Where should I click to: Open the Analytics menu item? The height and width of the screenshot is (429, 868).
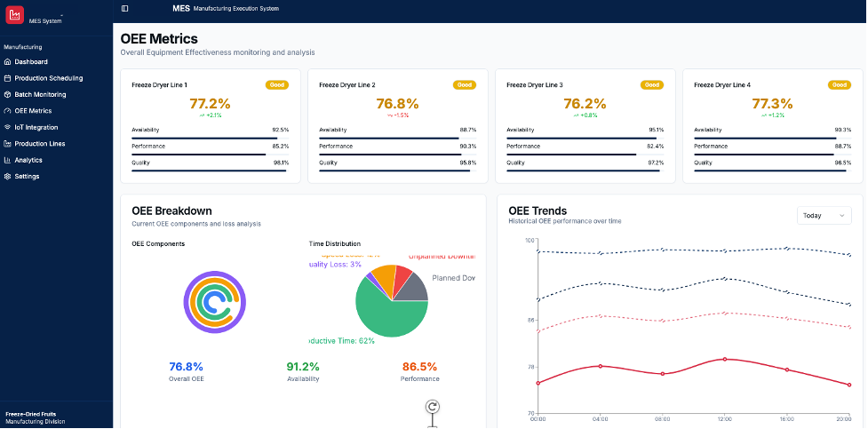pyautogui.click(x=28, y=160)
